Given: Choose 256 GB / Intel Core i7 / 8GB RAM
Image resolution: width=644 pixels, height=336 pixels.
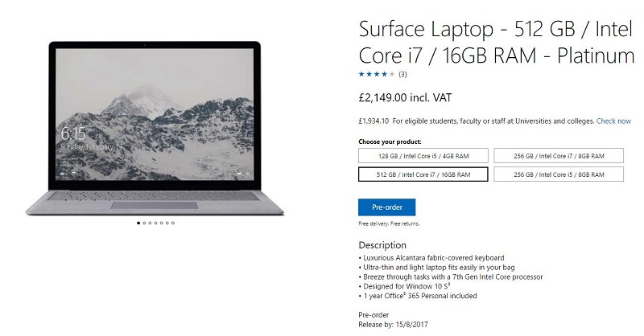Looking at the screenshot, I should tap(559, 156).
